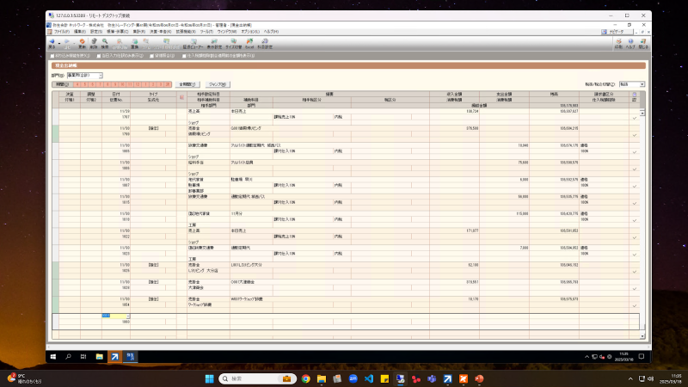Click the blue back arrow toolbar icon
This screenshot has width=688, height=387.
click(x=52, y=43)
